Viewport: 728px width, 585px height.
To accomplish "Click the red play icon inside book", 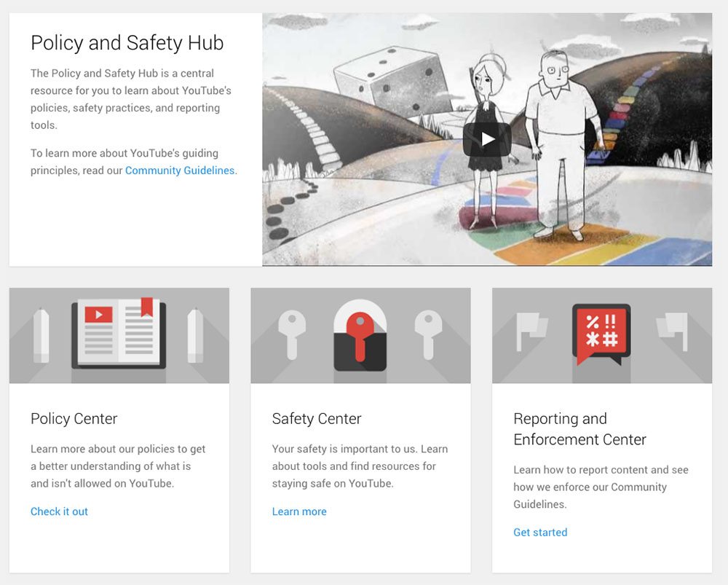I will pyautogui.click(x=98, y=315).
